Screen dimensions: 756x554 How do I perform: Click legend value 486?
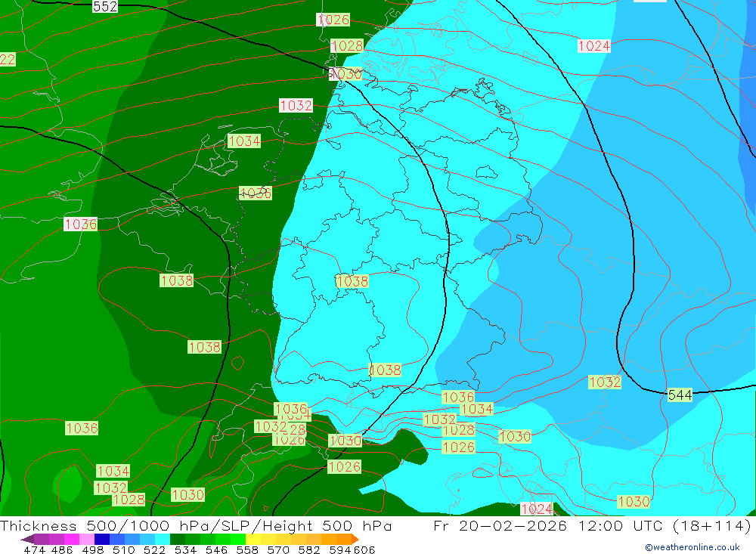pyautogui.click(x=62, y=550)
